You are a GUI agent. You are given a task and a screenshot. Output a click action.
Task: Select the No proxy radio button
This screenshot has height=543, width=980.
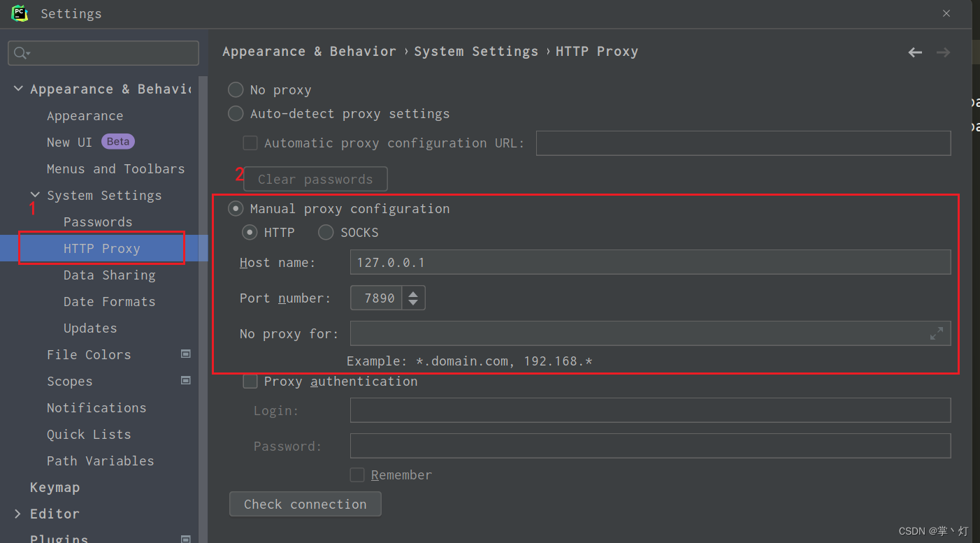tap(236, 89)
